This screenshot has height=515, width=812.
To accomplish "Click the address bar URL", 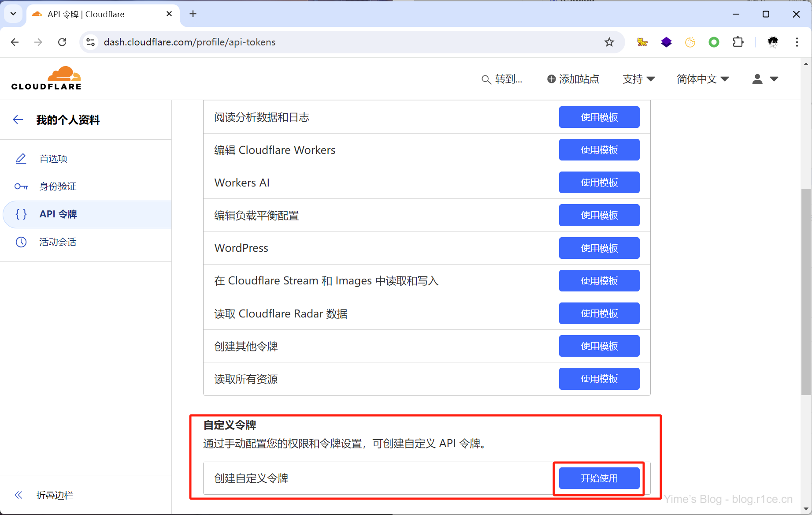I will [189, 42].
